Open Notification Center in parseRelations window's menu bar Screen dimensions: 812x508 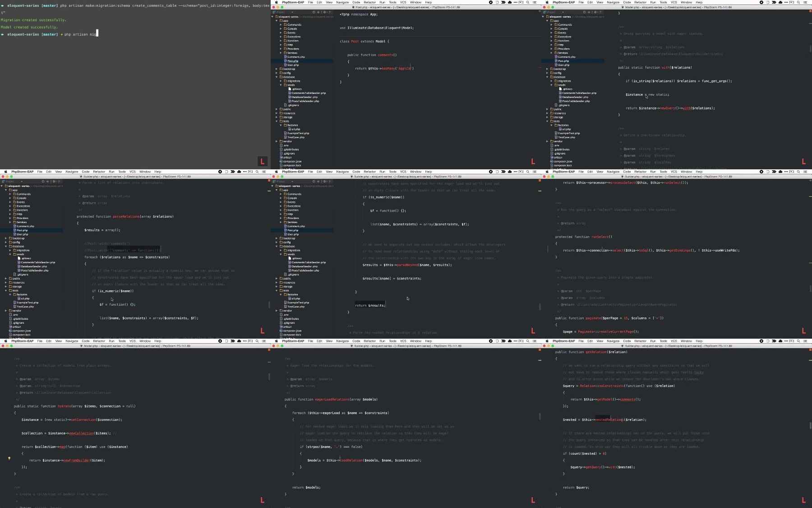click(264, 172)
